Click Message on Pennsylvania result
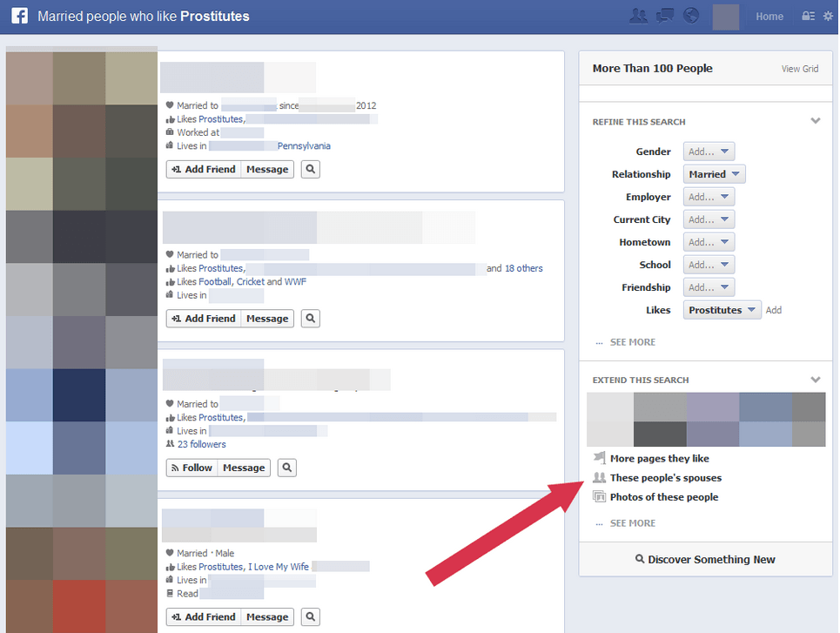The height and width of the screenshot is (633, 840). tap(267, 170)
